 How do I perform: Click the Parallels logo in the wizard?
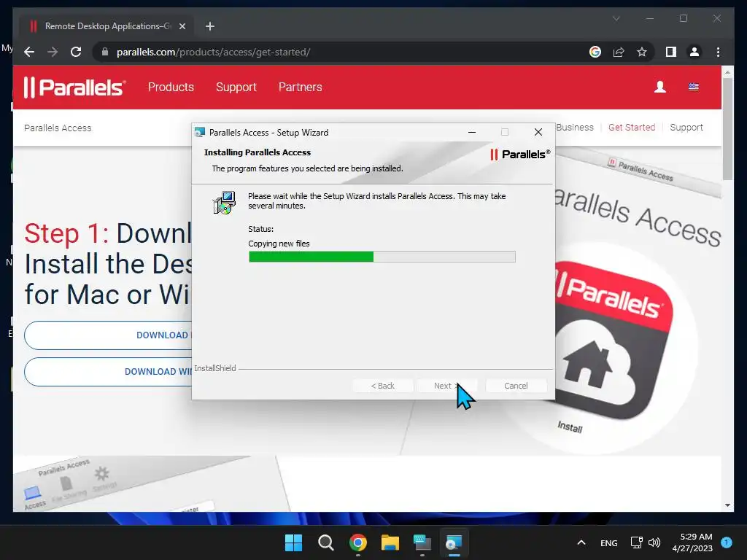click(x=519, y=155)
